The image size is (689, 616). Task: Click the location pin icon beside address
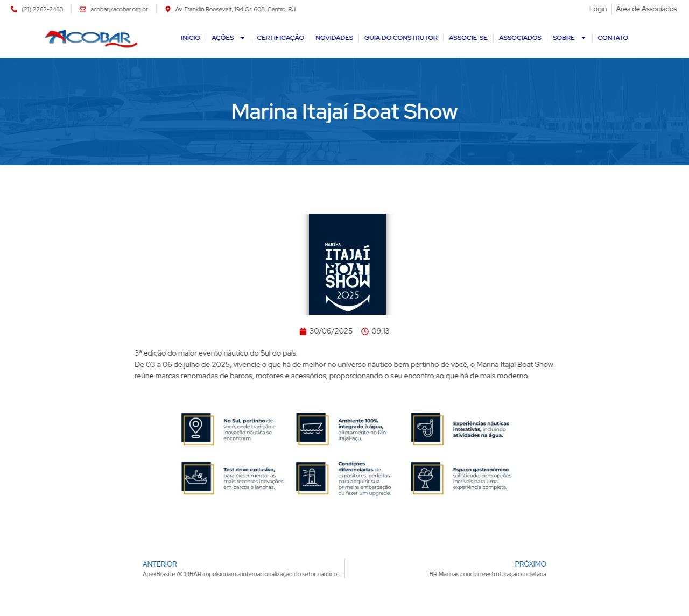[168, 9]
